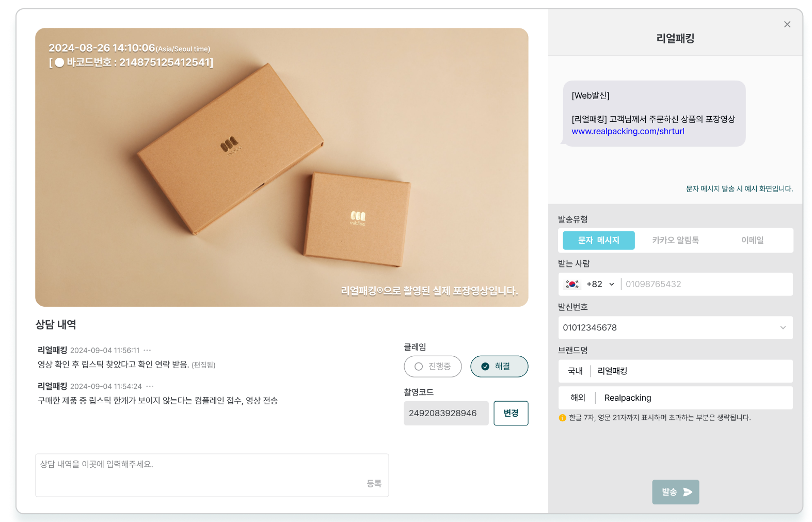The width and height of the screenshot is (812, 522).
Task: Click the South Korea flag icon
Action: point(572,284)
